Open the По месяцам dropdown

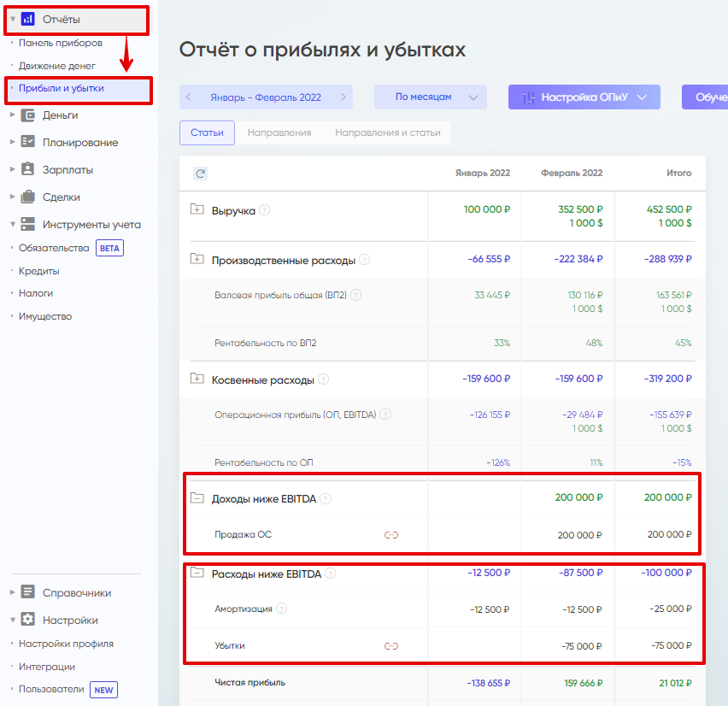[x=431, y=97]
